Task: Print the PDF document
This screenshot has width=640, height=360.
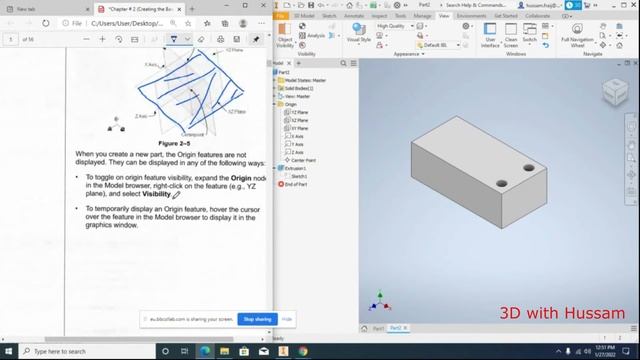Action: (x=220, y=39)
